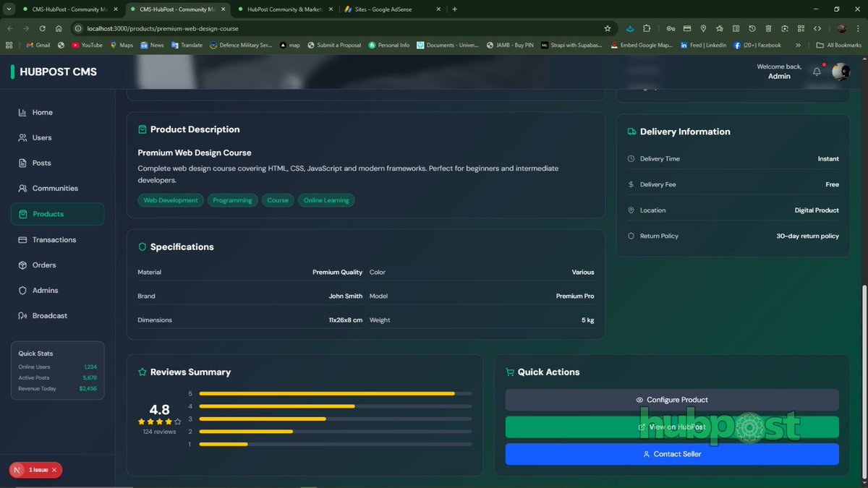Click the browser reload button
This screenshot has height=488, width=868.
[43, 28]
